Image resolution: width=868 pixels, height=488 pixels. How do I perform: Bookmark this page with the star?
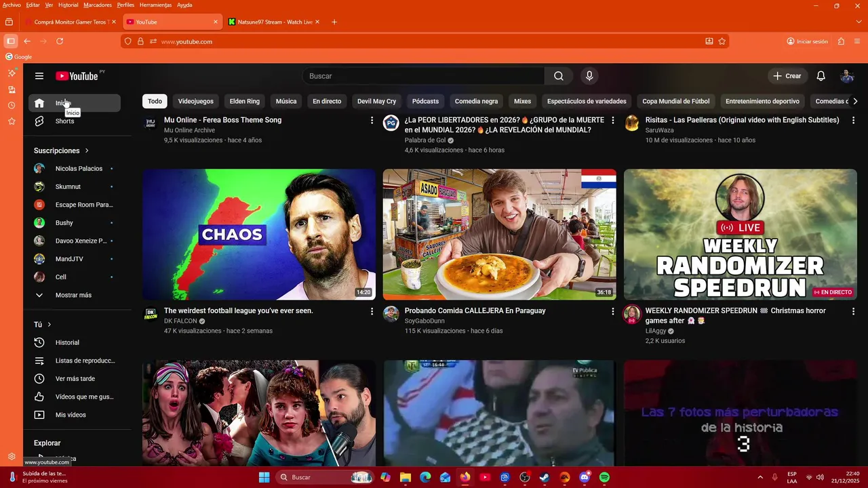point(722,41)
